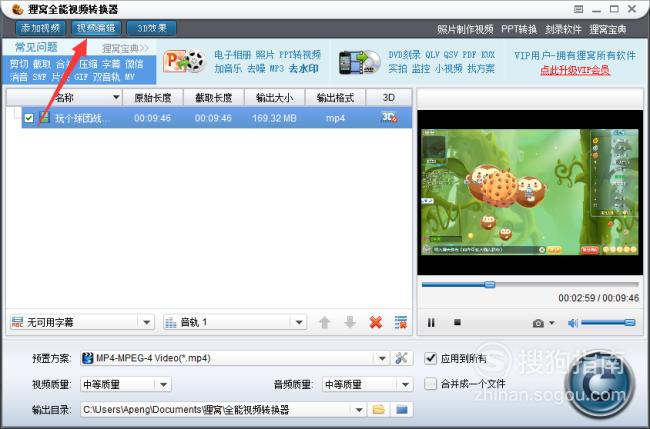This screenshot has height=429, width=650.
Task: Open the 狸窝宝典>> link beside 常见问题
Action: 125,48
